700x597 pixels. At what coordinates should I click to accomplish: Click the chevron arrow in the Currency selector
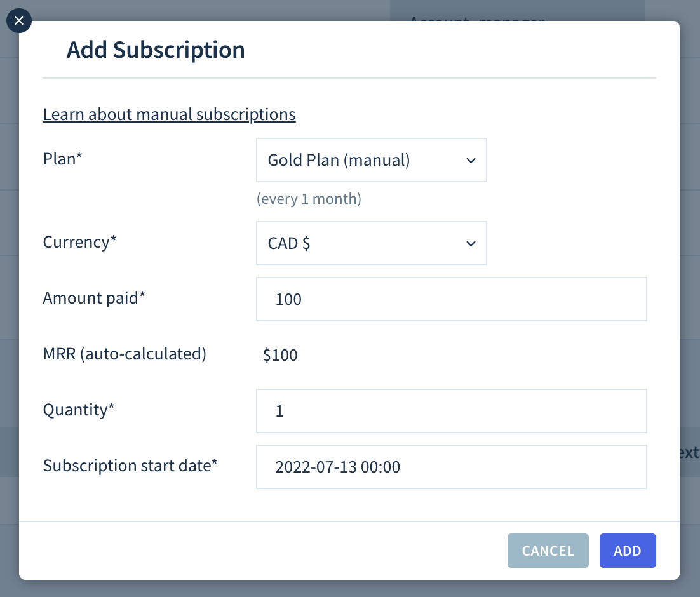(x=471, y=243)
